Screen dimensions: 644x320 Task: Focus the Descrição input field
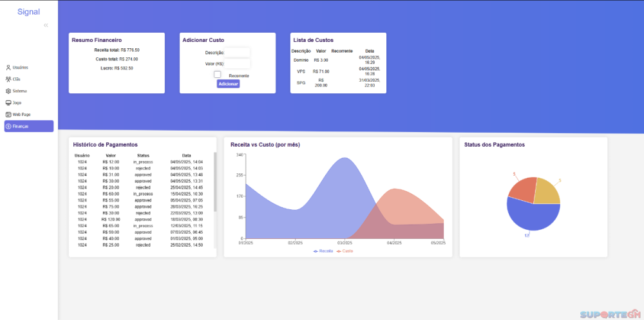[237, 52]
